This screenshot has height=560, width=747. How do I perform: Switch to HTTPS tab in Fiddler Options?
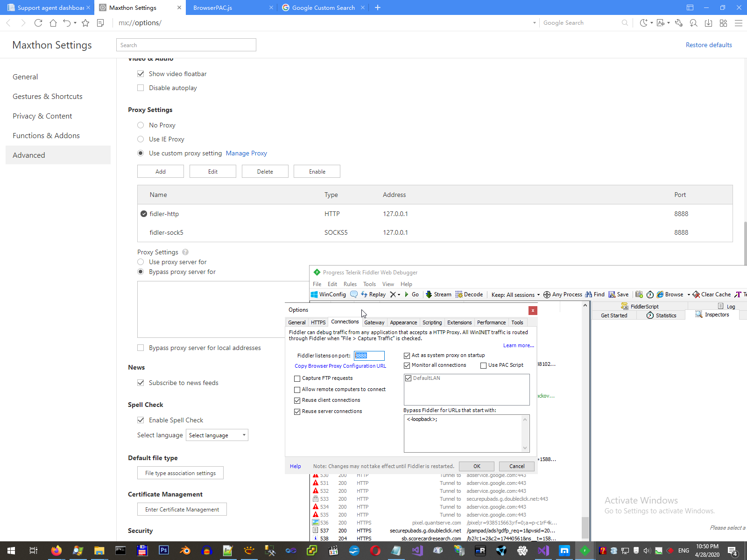[x=318, y=322]
